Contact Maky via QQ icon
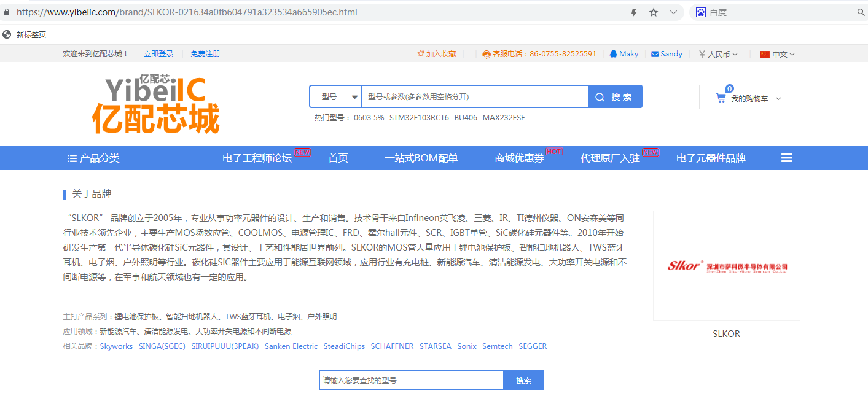 613,54
